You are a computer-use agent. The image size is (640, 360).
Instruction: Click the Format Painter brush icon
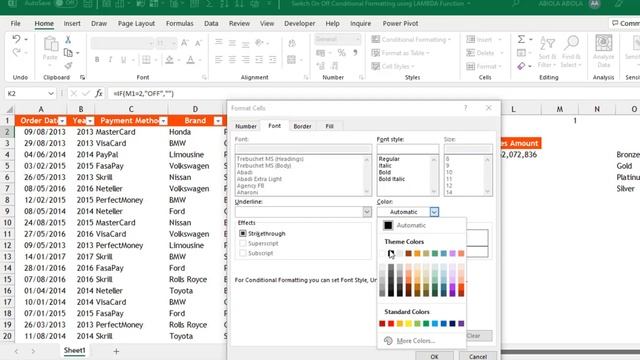68,65
